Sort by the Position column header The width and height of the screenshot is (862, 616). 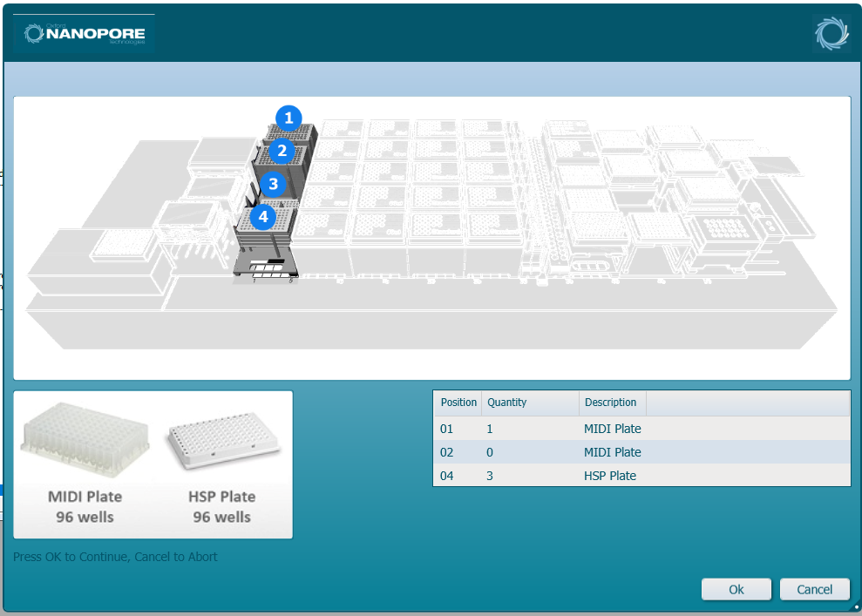pos(458,403)
